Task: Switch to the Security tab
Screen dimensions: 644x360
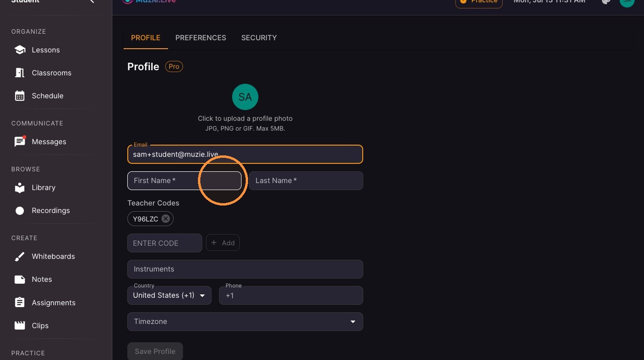Action: pyautogui.click(x=259, y=37)
